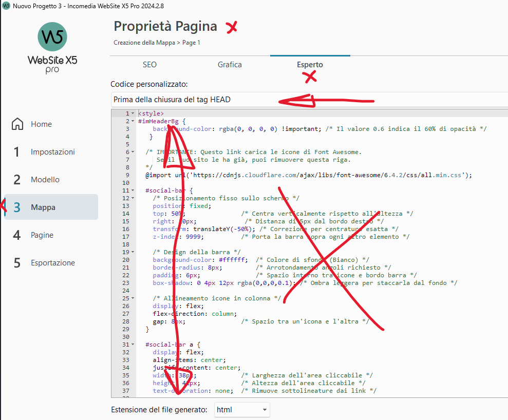This screenshot has height=420, width=508.
Task: Place cursor on the @import url code line
Action: pyautogui.click(x=308, y=175)
